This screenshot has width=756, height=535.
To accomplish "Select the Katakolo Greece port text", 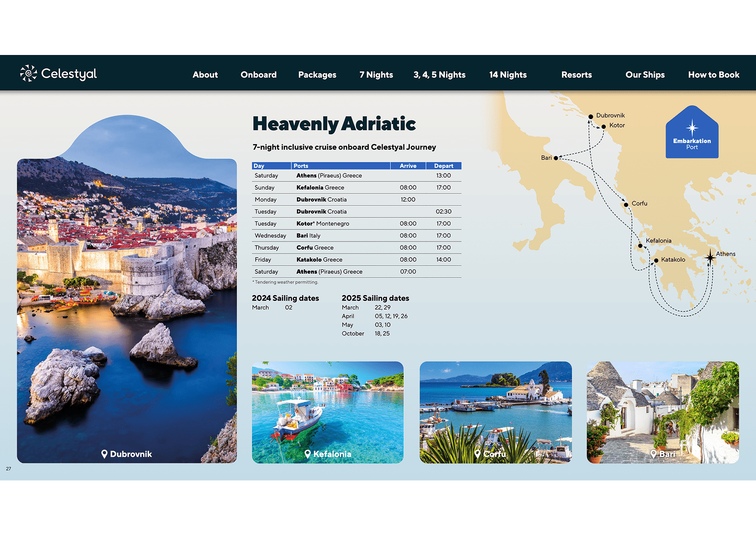I will [320, 260].
